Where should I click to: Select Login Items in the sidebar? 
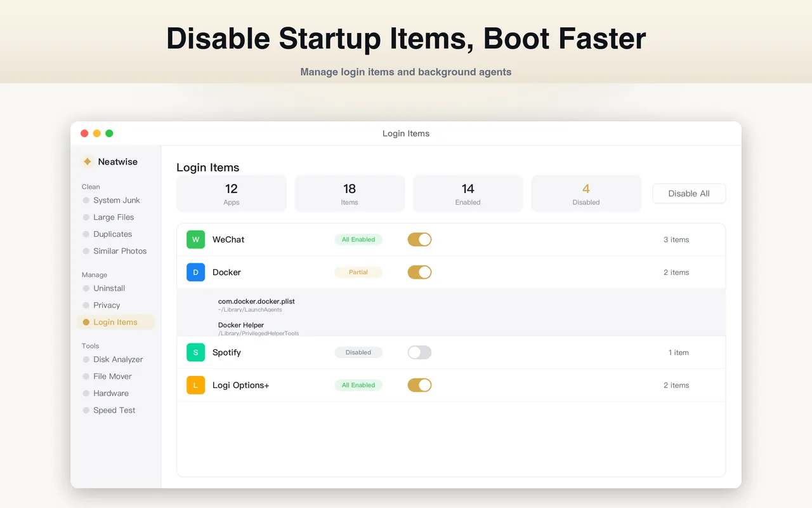pyautogui.click(x=115, y=323)
